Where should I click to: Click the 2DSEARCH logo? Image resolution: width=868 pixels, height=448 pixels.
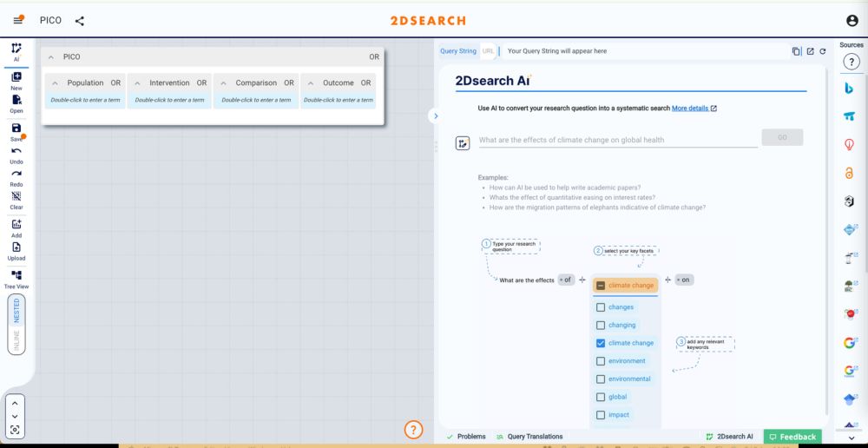click(x=427, y=21)
